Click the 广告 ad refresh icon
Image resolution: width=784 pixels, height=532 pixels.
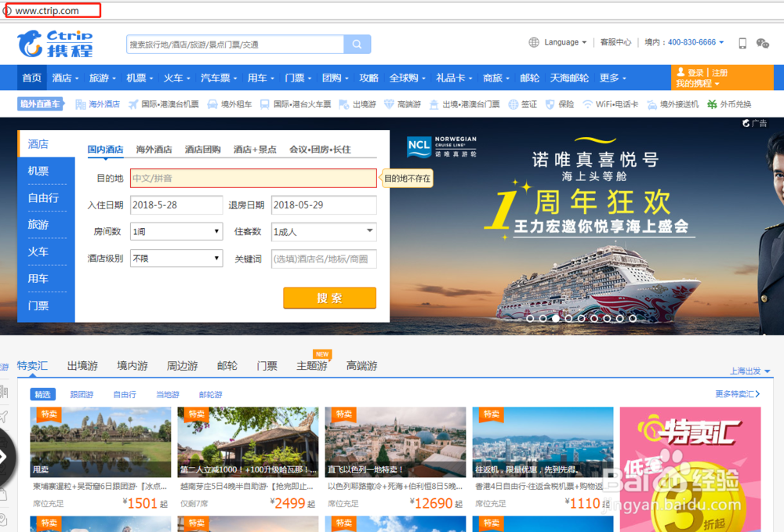pyautogui.click(x=746, y=123)
